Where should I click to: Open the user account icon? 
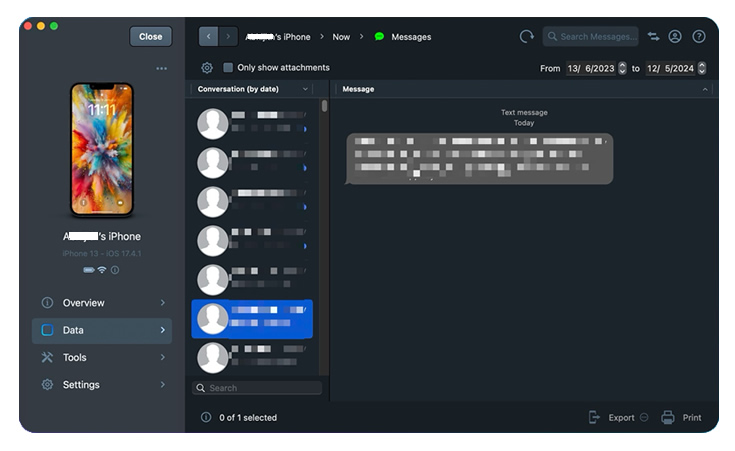tap(675, 37)
